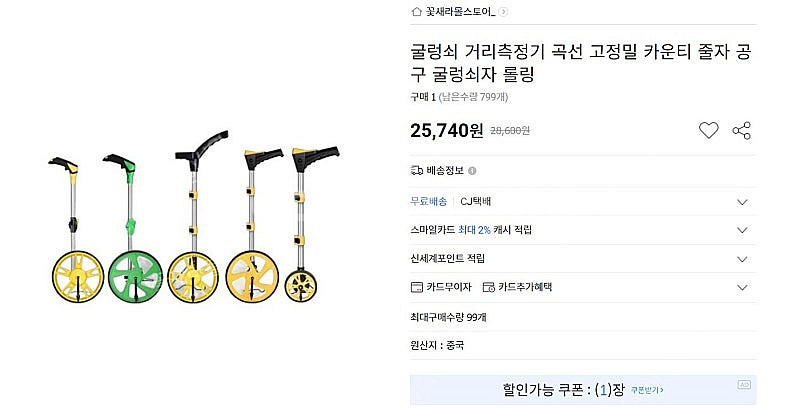
Task: Click the heart wishlist icon
Action: coord(708,131)
